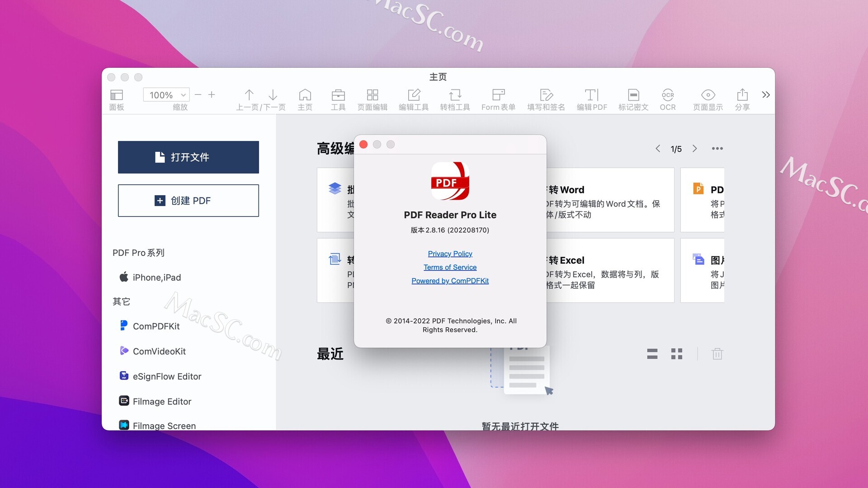Go to 主页 home view
Screen dimensions: 868x488
(305, 99)
